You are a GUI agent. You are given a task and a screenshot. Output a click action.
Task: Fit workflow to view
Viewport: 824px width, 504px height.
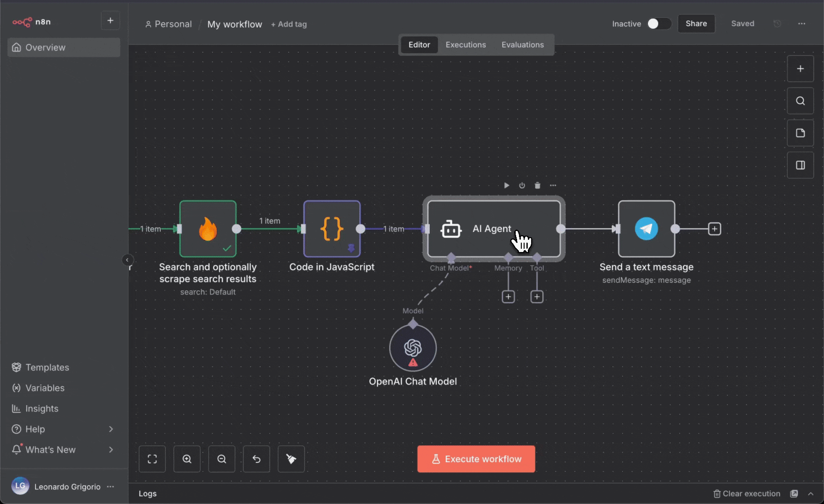point(152,459)
